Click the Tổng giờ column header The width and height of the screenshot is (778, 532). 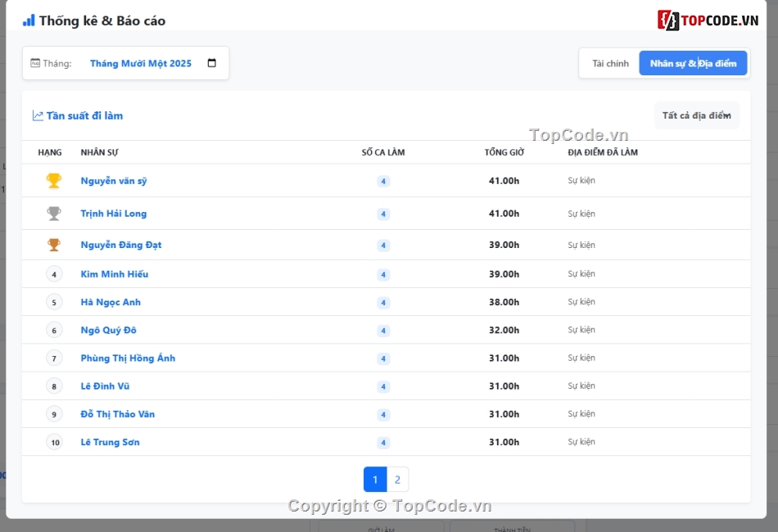pos(504,152)
